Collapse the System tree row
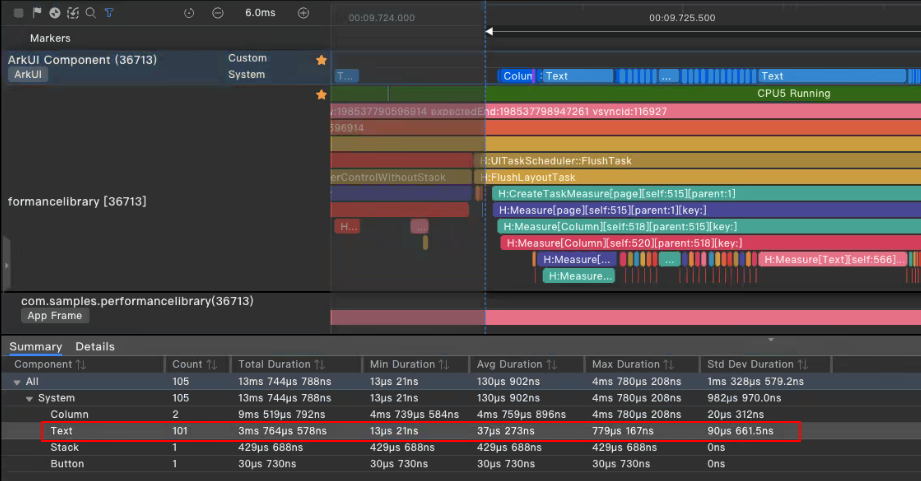921x481 pixels. tap(29, 398)
